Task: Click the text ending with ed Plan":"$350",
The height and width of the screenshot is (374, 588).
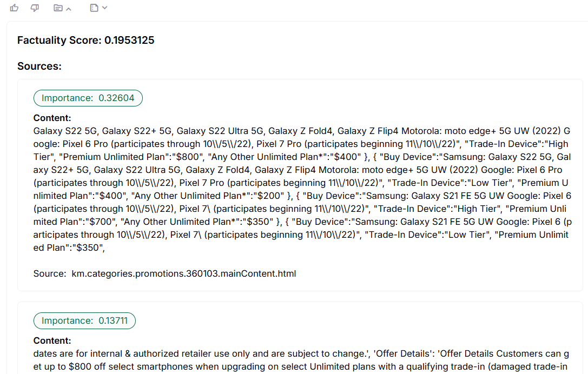Action: [x=69, y=248]
